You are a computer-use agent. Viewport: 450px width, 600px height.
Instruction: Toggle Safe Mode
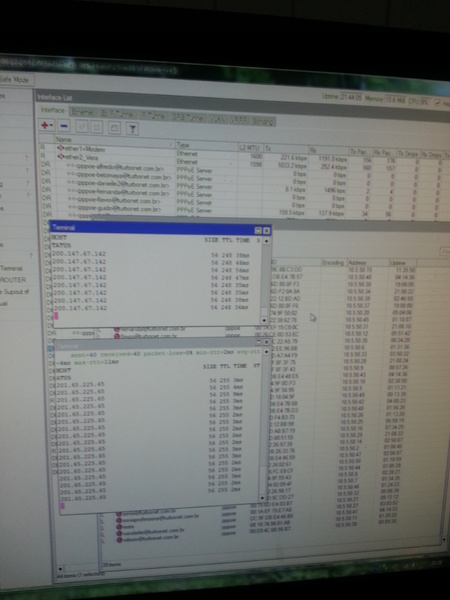tap(16, 80)
